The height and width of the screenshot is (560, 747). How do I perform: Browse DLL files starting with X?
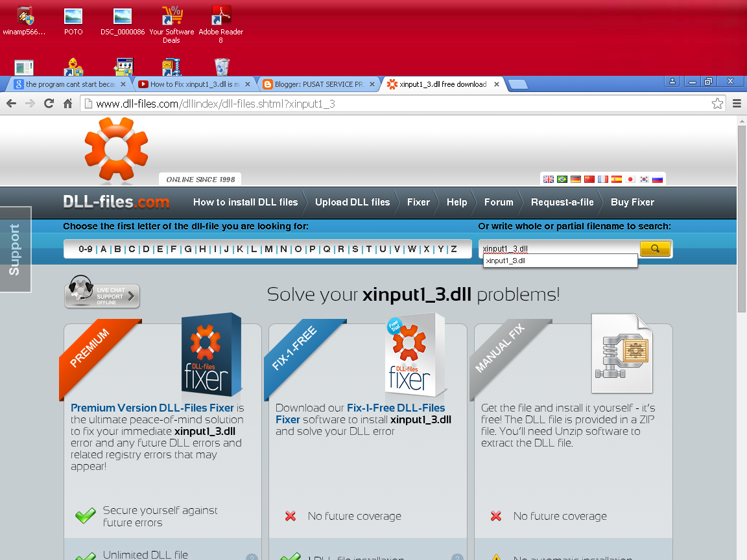[x=427, y=249]
